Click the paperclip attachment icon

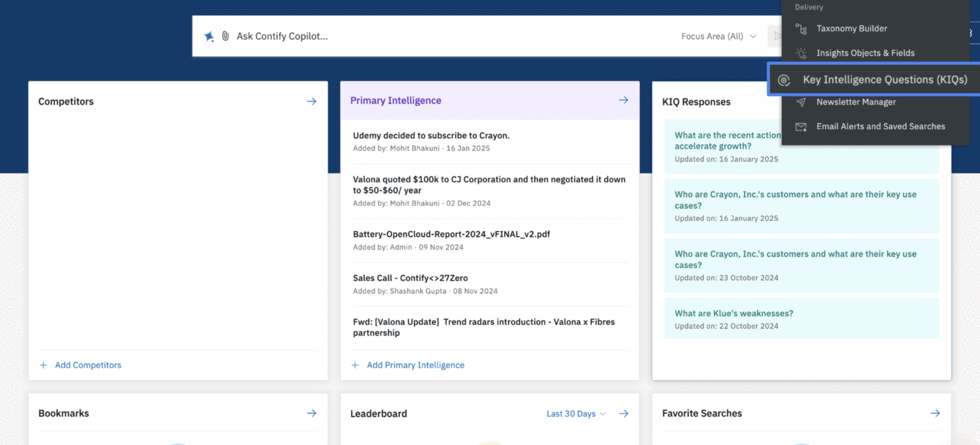[225, 36]
